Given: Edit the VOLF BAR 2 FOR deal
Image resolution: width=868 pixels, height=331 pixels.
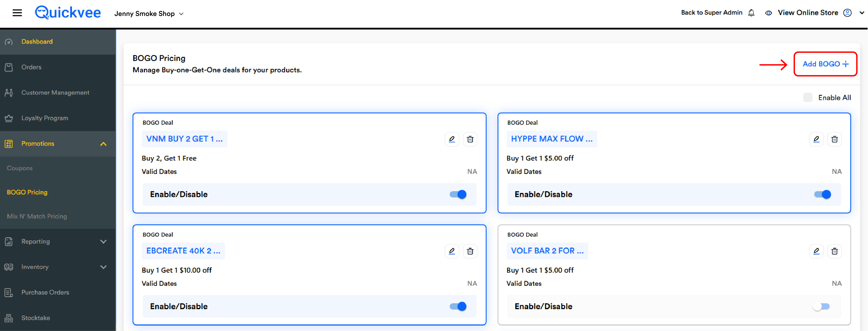Looking at the screenshot, I should coord(816,251).
